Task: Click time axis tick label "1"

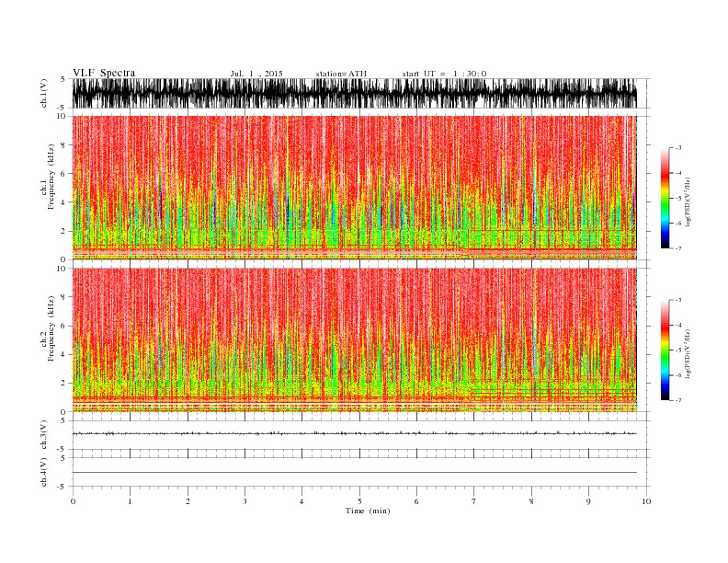Action: (130, 501)
